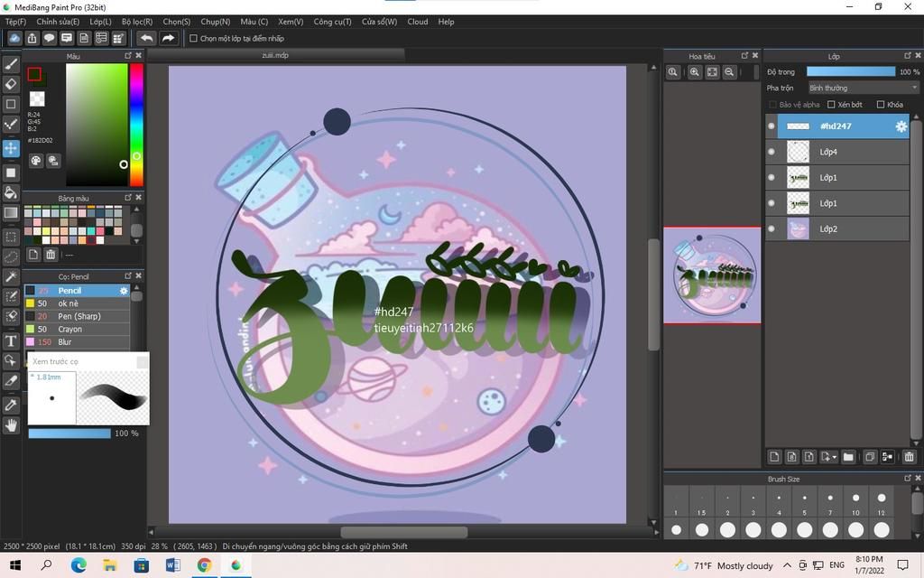Viewport: 924px width, 578px height.
Task: Toggle visibility of #hd247 layer
Action: click(x=772, y=126)
